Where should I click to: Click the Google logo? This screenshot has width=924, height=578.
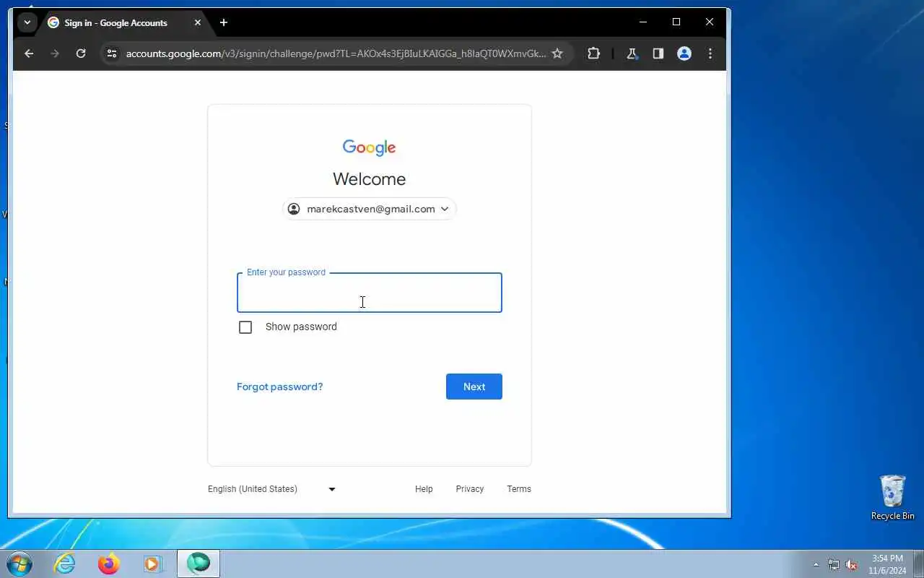[369, 147]
